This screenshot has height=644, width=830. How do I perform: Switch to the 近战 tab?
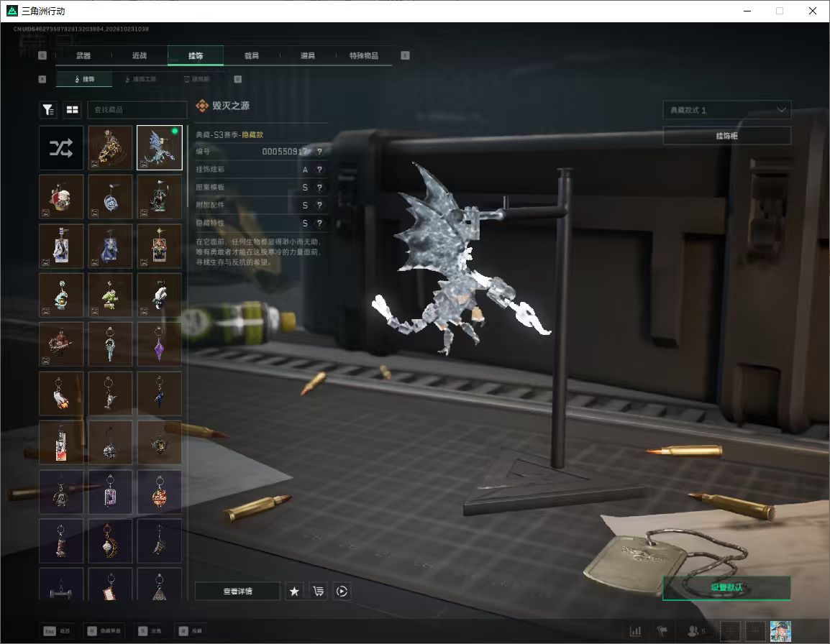click(x=140, y=55)
